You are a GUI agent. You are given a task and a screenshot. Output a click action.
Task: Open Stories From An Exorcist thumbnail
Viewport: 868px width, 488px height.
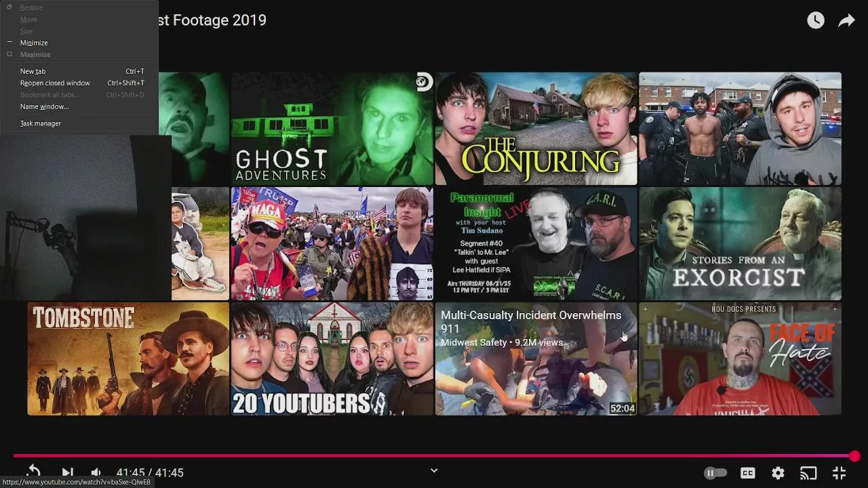click(x=740, y=244)
